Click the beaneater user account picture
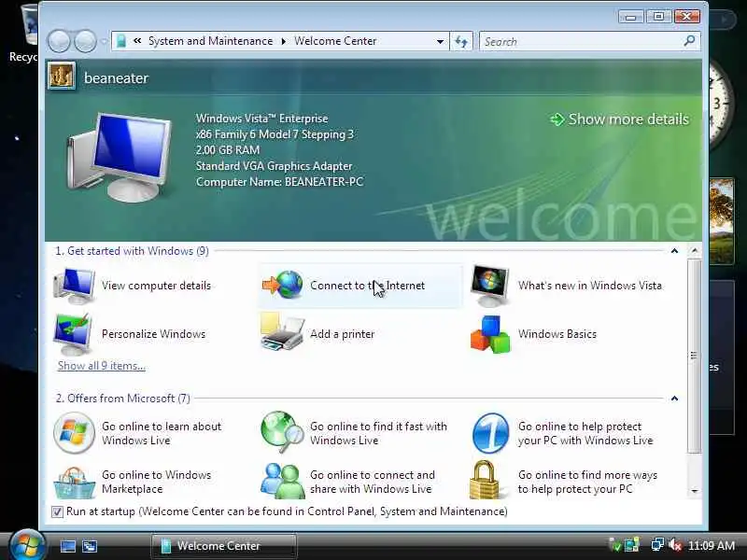This screenshot has height=560, width=747. [x=62, y=77]
